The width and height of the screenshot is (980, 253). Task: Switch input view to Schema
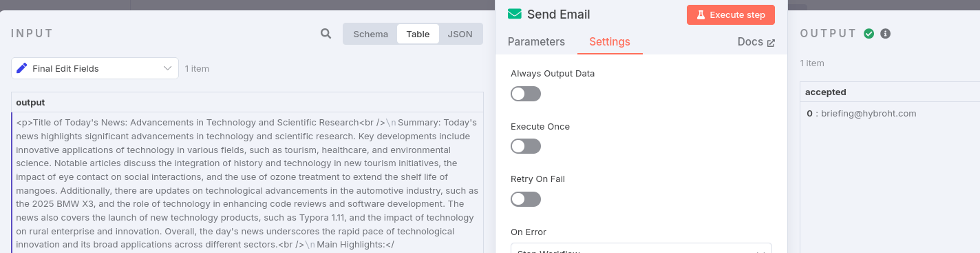pos(371,34)
